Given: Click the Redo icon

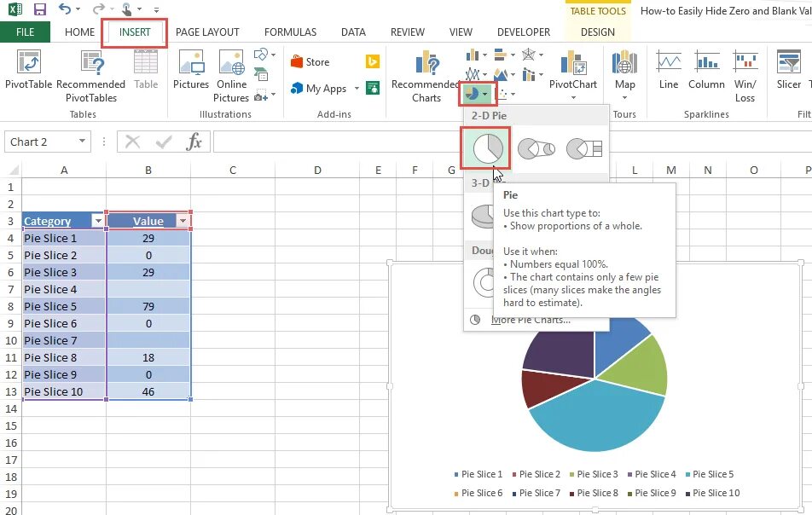Looking at the screenshot, I should [98, 9].
